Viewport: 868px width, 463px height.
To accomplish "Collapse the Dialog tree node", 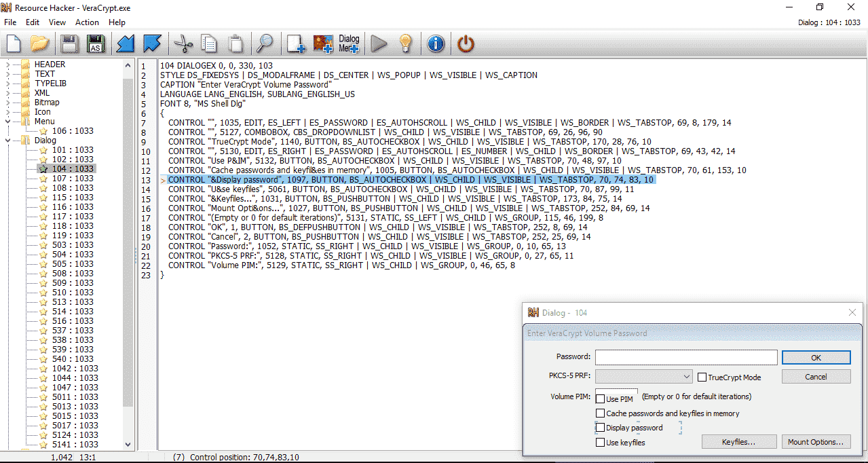I will tap(7, 141).
